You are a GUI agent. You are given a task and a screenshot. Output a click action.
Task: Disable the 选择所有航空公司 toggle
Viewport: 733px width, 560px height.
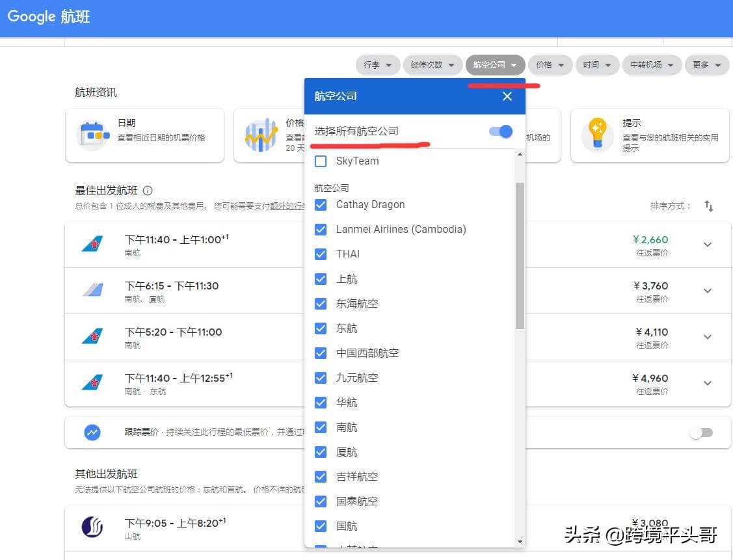tap(500, 131)
